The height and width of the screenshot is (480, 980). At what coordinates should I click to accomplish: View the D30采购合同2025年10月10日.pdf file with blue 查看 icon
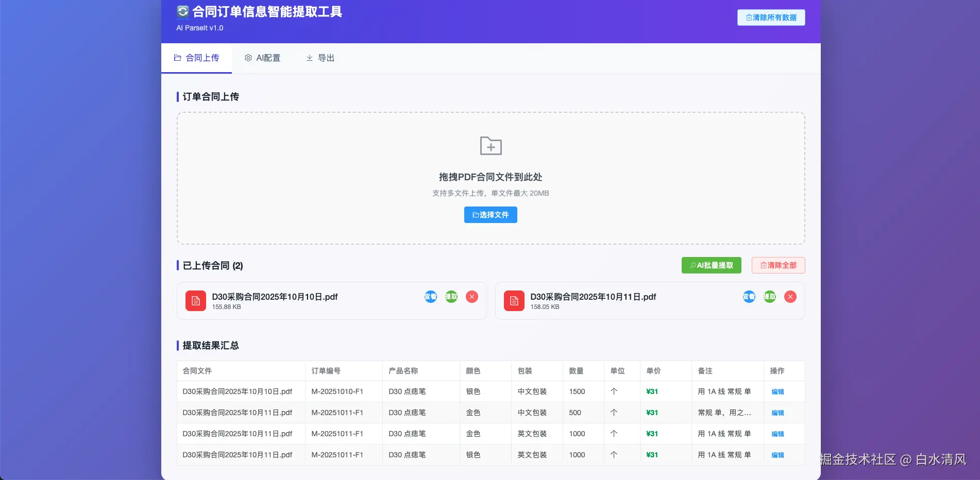click(431, 297)
